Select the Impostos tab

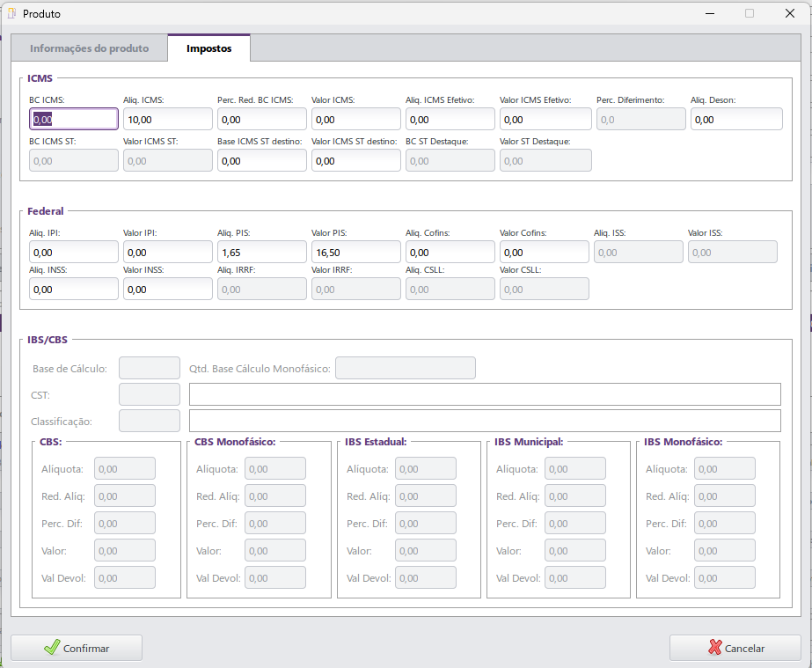(208, 48)
